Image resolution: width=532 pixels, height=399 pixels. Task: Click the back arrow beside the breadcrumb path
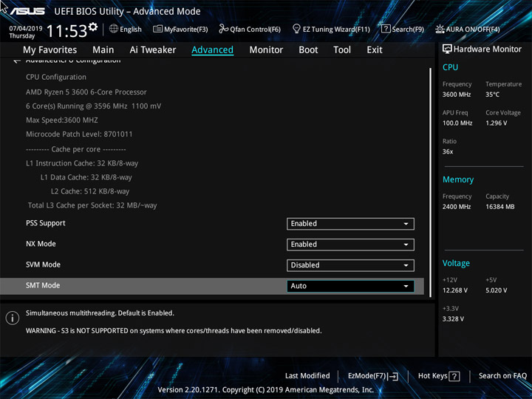pyautogui.click(x=16, y=61)
